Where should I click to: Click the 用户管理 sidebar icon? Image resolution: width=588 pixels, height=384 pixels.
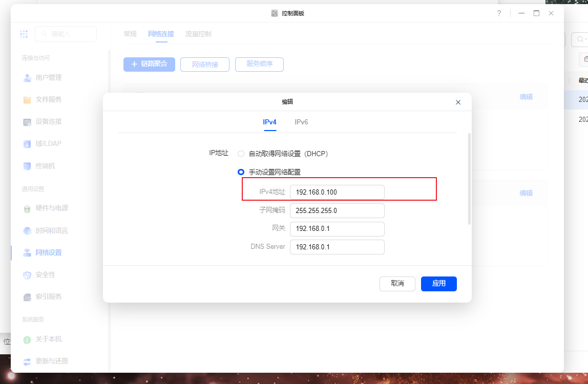(x=27, y=78)
